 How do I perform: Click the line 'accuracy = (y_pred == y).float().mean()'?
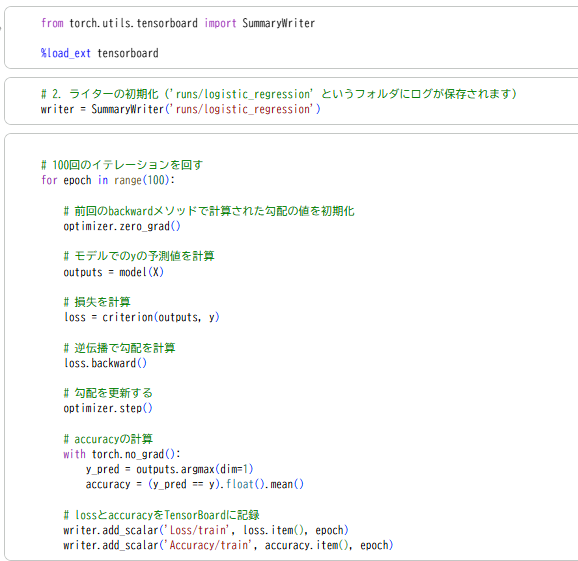(x=195, y=484)
